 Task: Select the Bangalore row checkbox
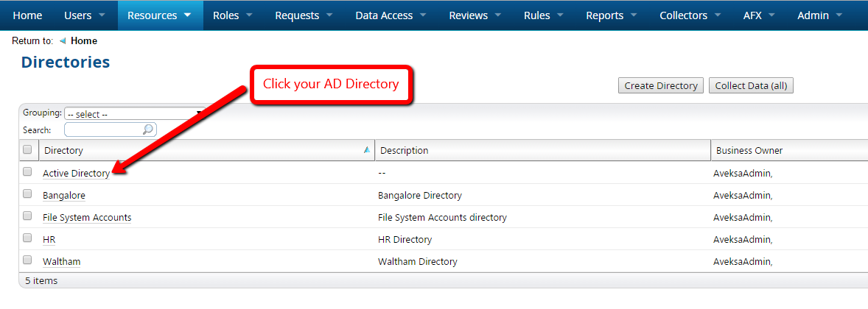pyautogui.click(x=27, y=194)
